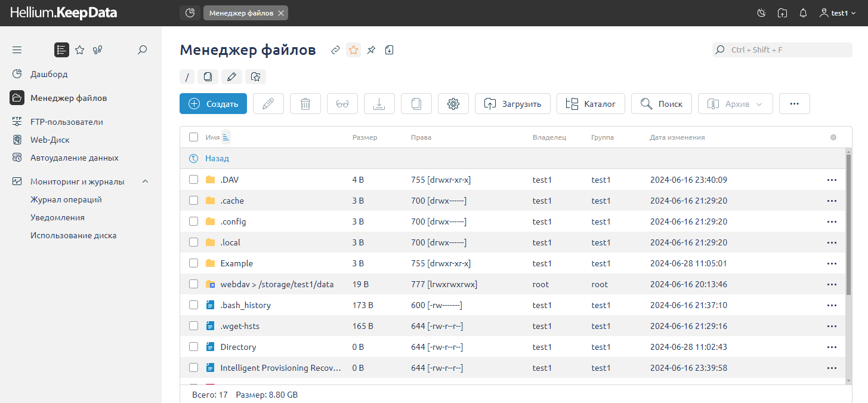868x403 pixels.
Task: Close the Менеджер файлов tab
Action: click(x=281, y=13)
